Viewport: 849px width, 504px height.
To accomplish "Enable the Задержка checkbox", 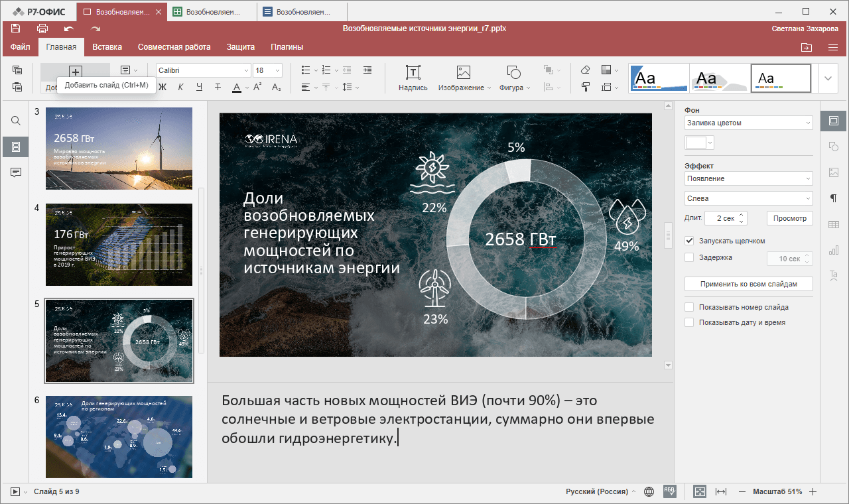I will (689, 258).
